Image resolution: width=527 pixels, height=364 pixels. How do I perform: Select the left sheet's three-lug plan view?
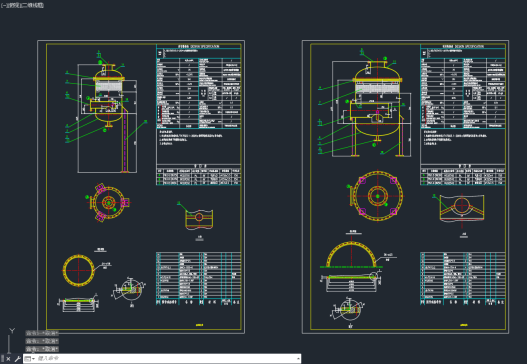click(x=108, y=202)
